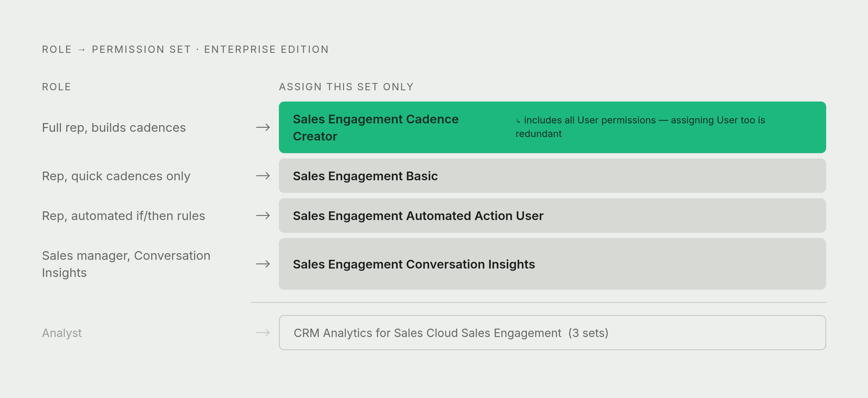The image size is (868, 398).
Task: Select Sales Engagement Automated Action User card
Action: (552, 215)
